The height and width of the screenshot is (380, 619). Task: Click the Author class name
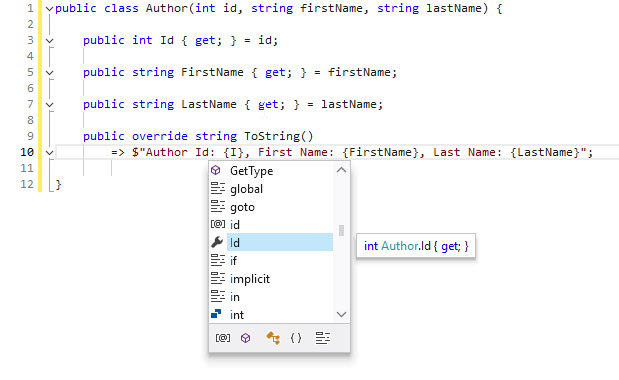[167, 8]
